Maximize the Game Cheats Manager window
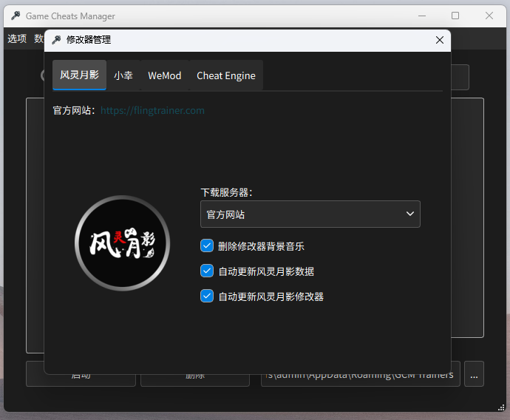 (455, 16)
